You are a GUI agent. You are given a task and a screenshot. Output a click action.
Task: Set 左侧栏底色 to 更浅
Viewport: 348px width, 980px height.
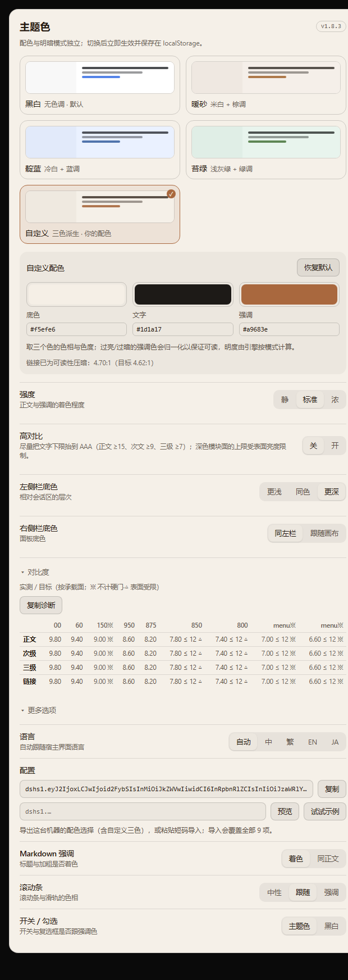(x=274, y=492)
